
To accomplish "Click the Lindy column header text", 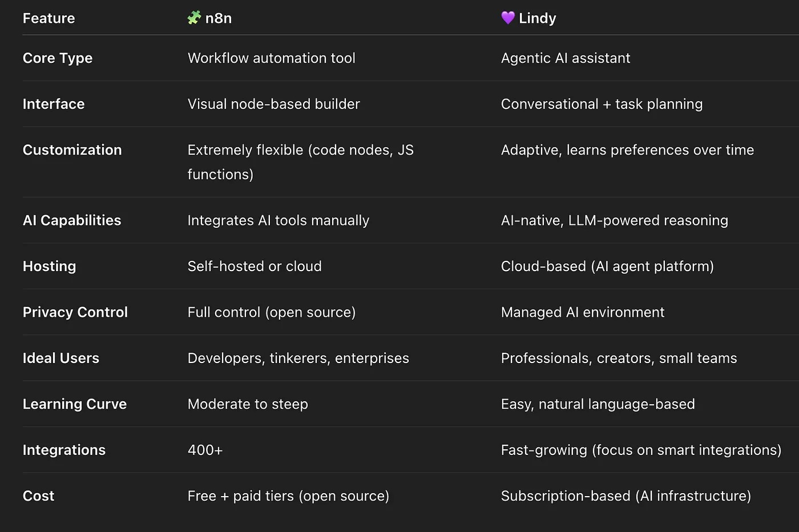I will click(x=538, y=18).
